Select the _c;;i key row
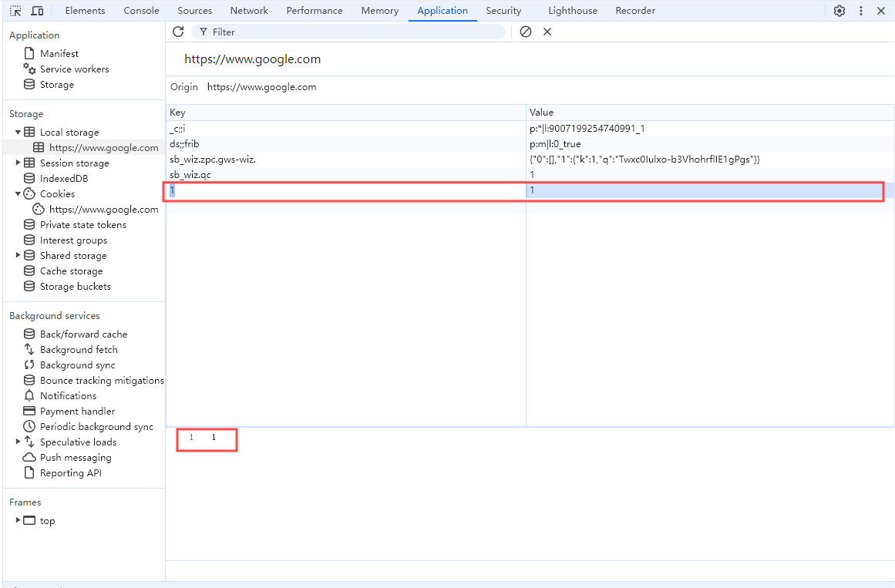This screenshot has width=895, height=588. (x=346, y=129)
